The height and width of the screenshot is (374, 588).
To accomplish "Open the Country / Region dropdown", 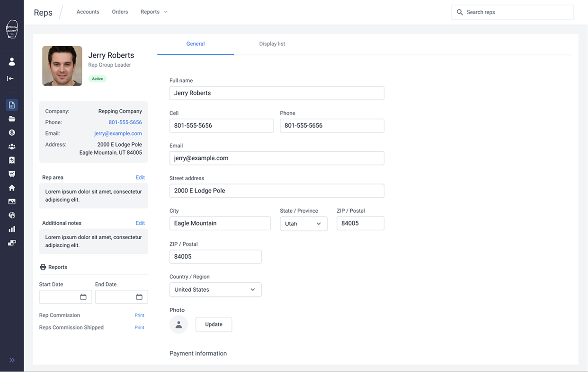I will 215,290.
